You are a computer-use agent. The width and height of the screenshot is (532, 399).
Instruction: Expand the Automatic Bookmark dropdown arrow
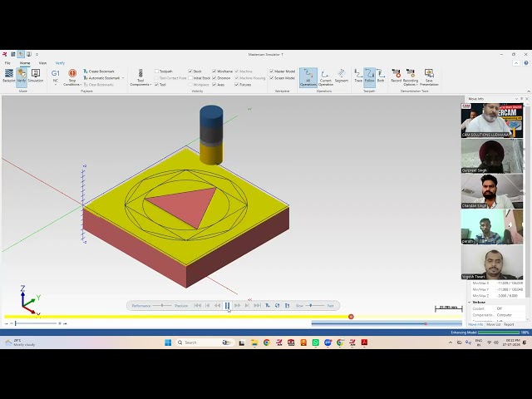click(x=123, y=78)
